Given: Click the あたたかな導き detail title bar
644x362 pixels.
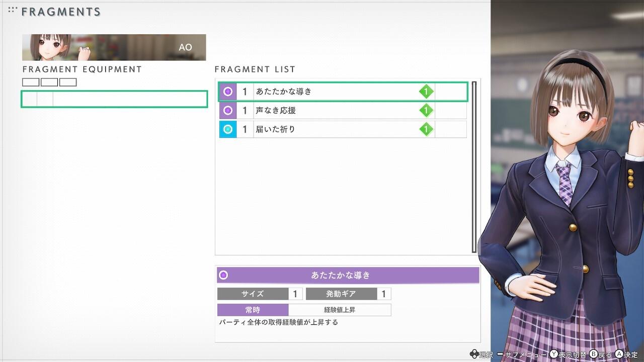Looking at the screenshot, I should [348, 275].
